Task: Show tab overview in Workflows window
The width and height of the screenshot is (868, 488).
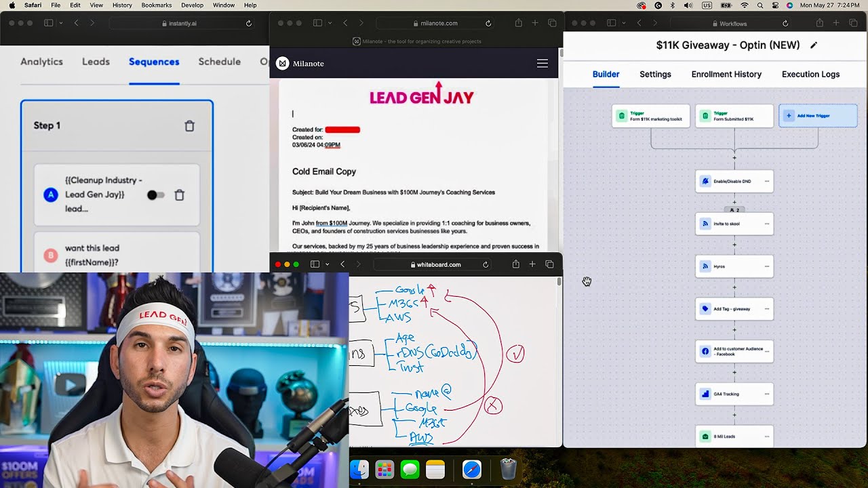Action: point(853,23)
